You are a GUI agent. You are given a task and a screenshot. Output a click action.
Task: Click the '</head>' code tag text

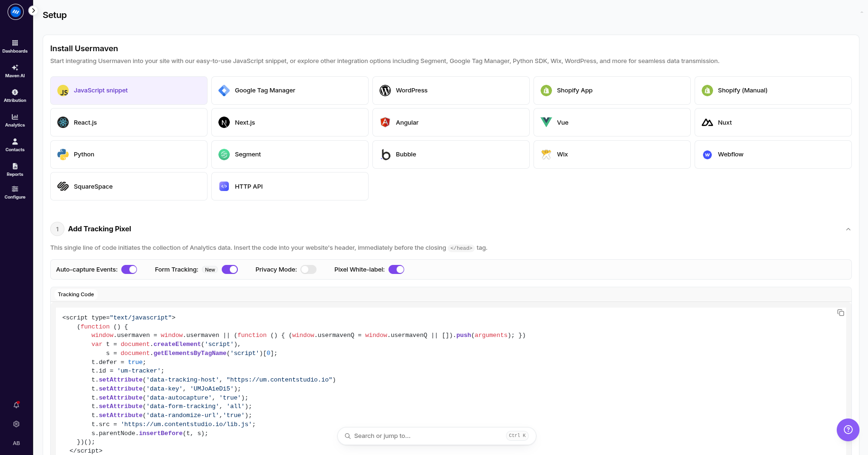coord(461,248)
